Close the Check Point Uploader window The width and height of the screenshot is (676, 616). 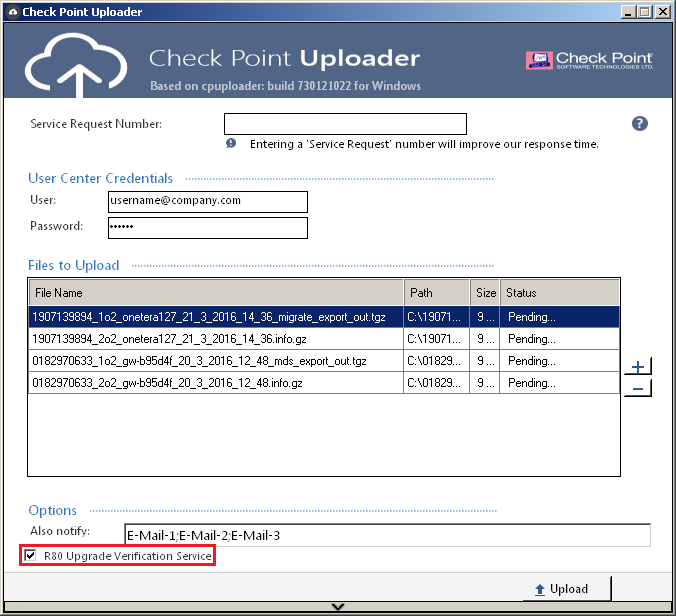[662, 12]
